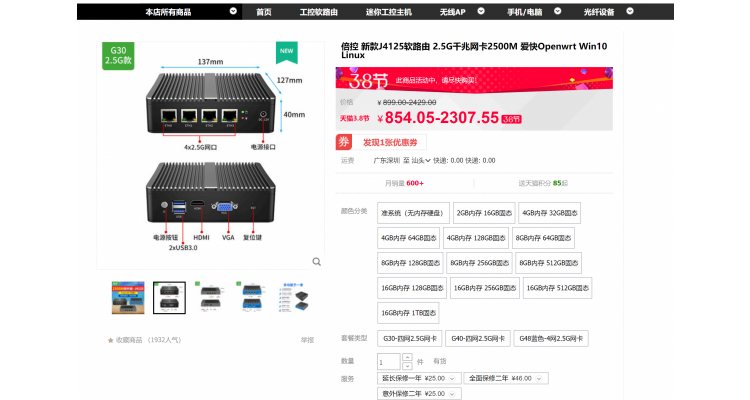Viewport: 750px width, 400px height.
Task: Choose 16GB内存 1TB固态 option
Action: click(408, 313)
